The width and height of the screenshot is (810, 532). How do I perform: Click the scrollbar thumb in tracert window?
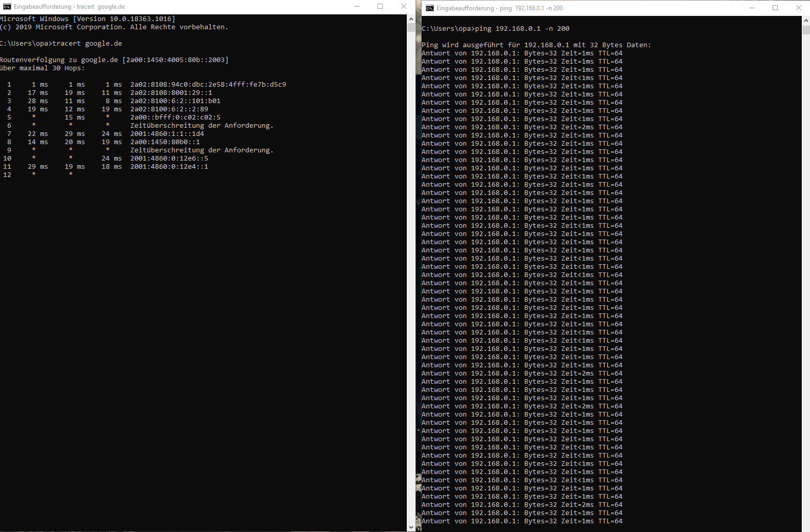click(x=411, y=28)
